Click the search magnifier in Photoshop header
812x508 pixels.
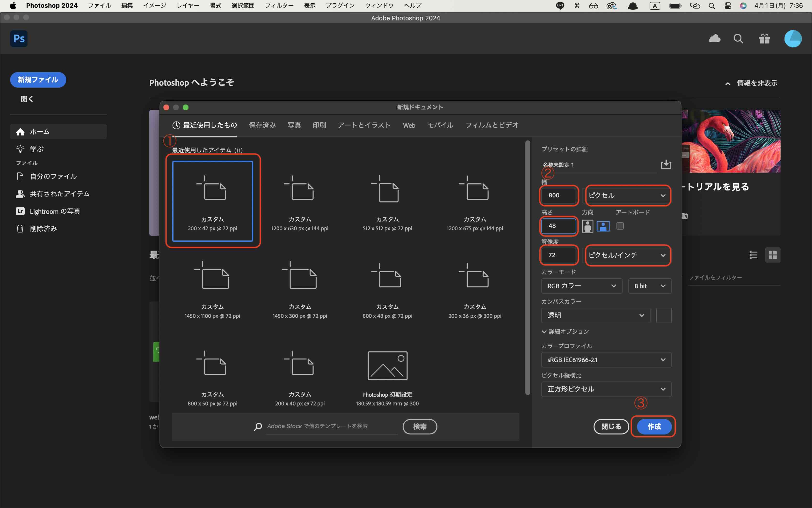pos(738,39)
